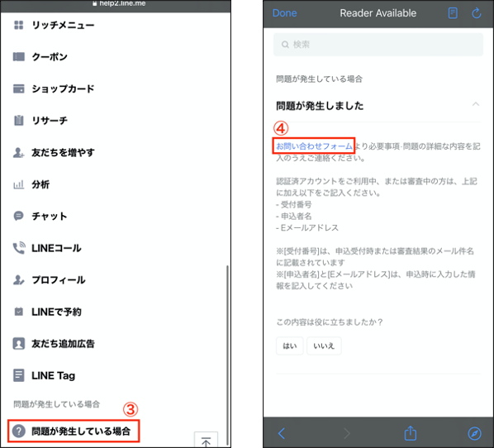
Task: Tap the LINE Tag document icon
Action: coord(19,375)
